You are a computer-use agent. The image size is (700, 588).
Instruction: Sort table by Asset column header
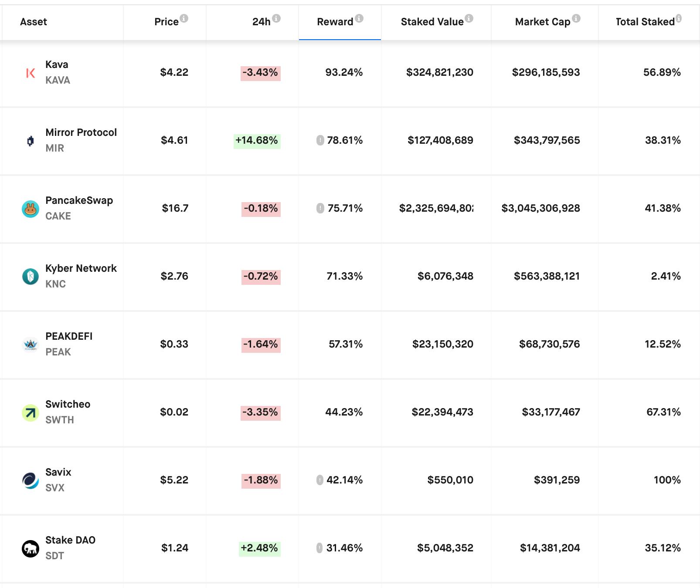[x=34, y=22]
